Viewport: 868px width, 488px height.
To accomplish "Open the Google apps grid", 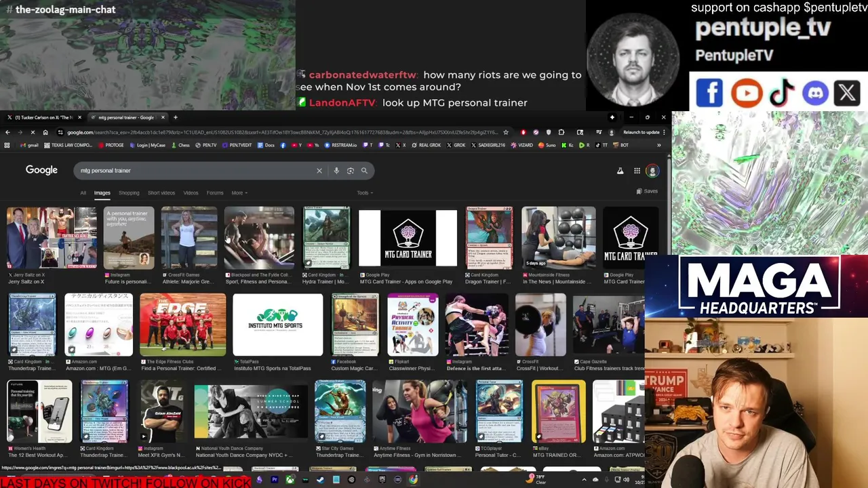I will 637,171.
